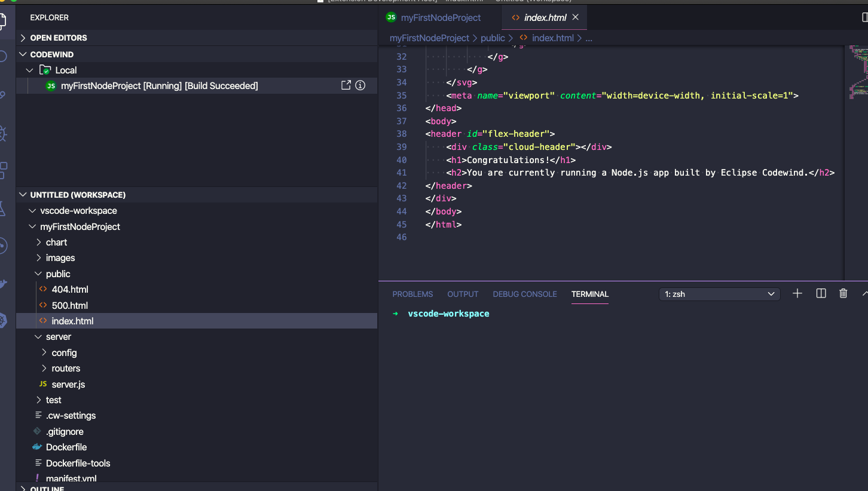Open myFirstNodeProject app in browser icon
868x491 pixels.
tap(346, 85)
